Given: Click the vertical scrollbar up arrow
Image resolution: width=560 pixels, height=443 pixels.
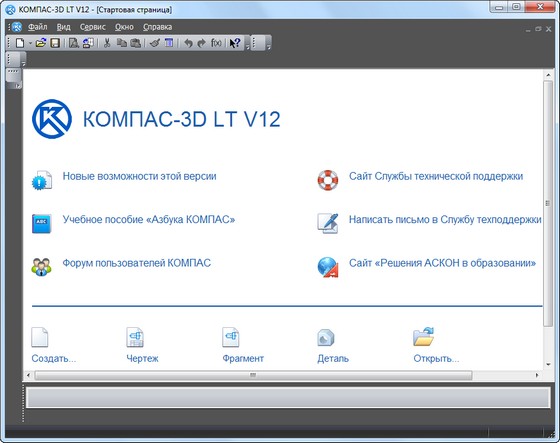Looking at the screenshot, I should (x=548, y=75).
